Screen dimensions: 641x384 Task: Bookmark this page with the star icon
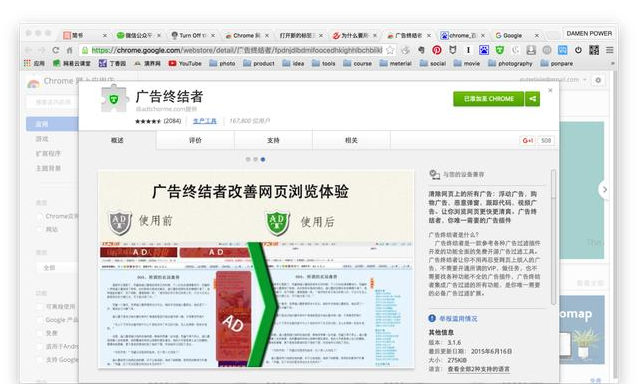(390, 50)
